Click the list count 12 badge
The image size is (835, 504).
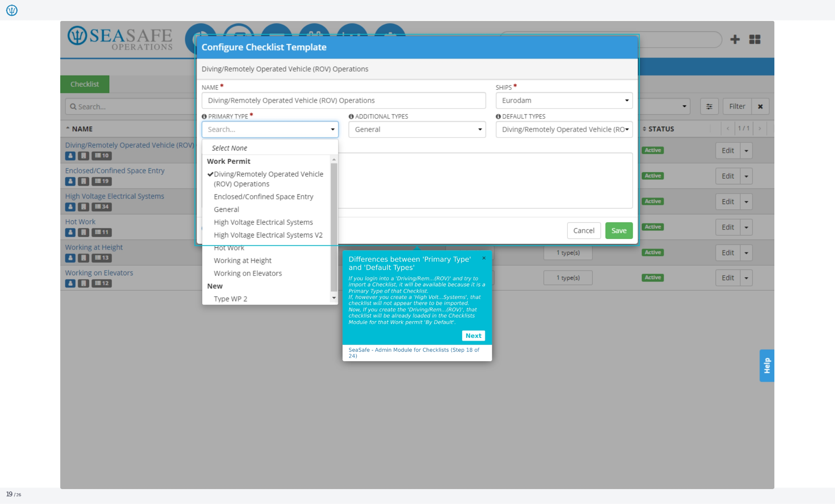pyautogui.click(x=101, y=283)
